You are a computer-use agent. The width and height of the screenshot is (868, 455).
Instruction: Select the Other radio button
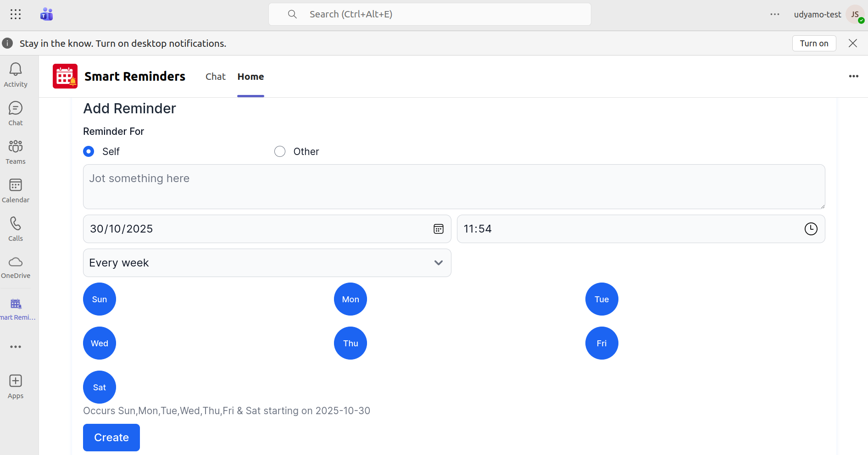[x=280, y=151]
